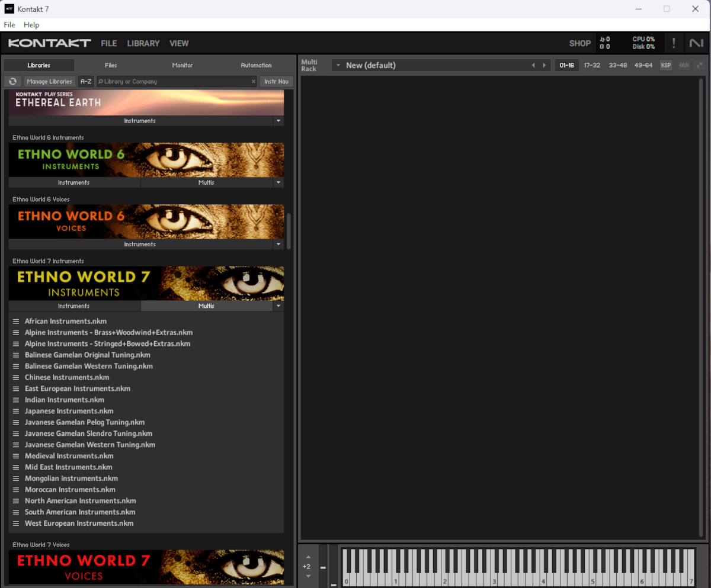
Task: Go to the previous multi with the left arrow
Action: (533, 65)
